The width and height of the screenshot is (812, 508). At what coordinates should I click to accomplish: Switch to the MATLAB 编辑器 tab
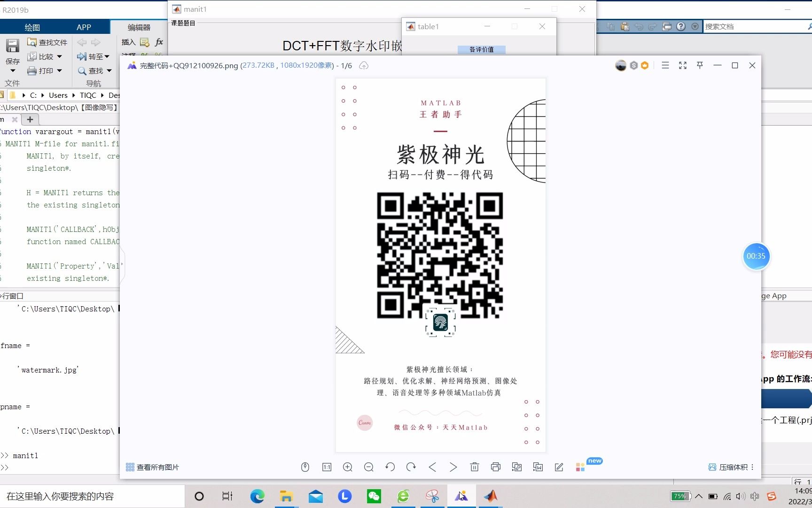click(139, 27)
